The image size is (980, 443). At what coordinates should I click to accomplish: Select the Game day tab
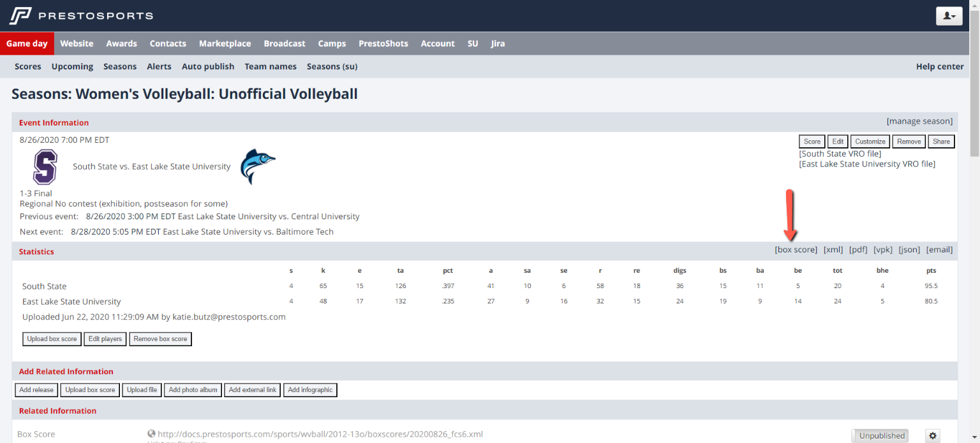(27, 43)
